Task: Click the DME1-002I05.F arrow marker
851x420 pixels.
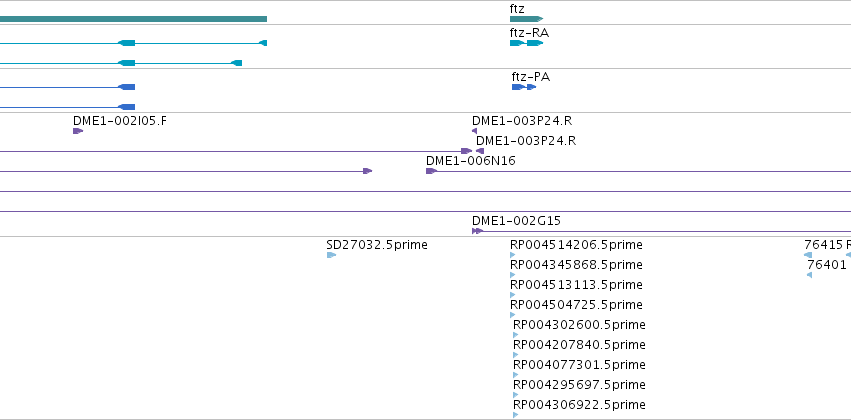Action: (78, 131)
